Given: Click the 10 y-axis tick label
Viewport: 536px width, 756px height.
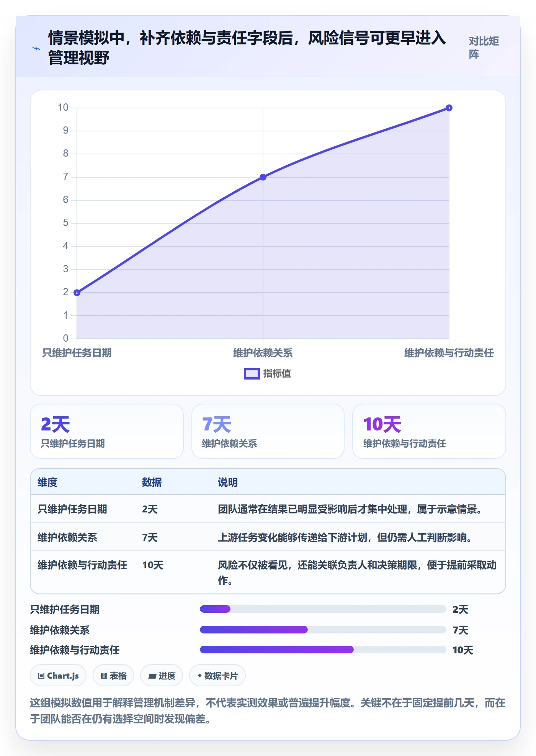Looking at the screenshot, I should [63, 108].
